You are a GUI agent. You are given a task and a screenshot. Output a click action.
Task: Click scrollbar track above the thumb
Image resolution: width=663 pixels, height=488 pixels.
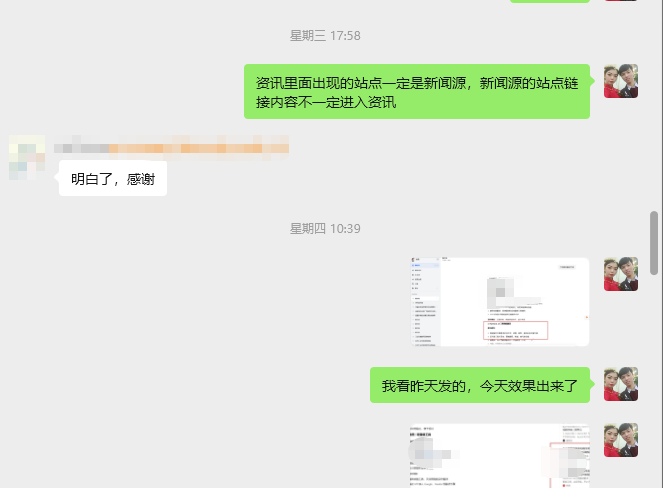(x=655, y=100)
